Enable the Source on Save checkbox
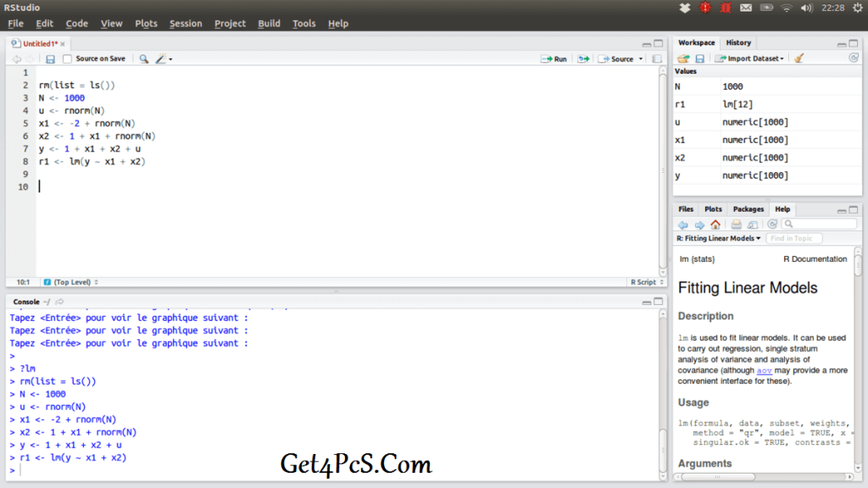The width and height of the screenshot is (868, 488). (68, 59)
